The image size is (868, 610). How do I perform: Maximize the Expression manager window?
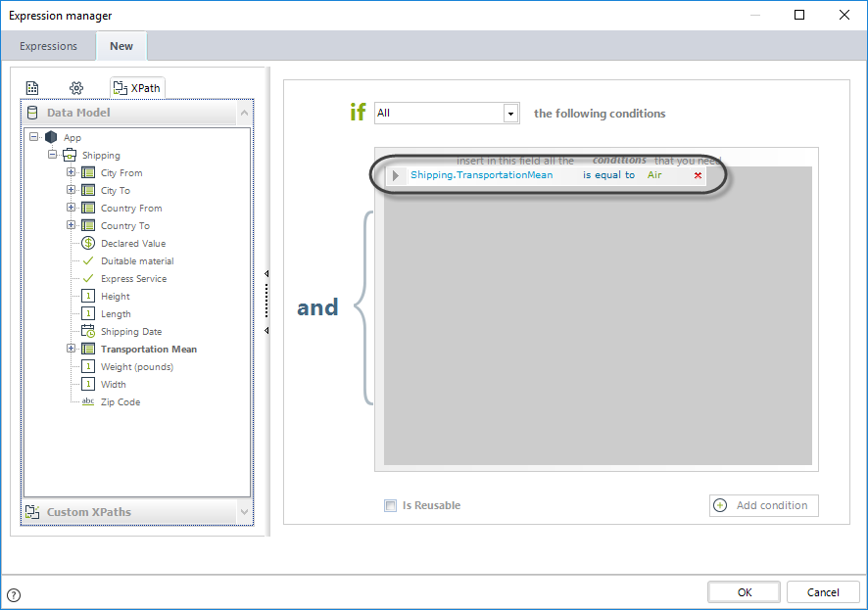pos(799,15)
